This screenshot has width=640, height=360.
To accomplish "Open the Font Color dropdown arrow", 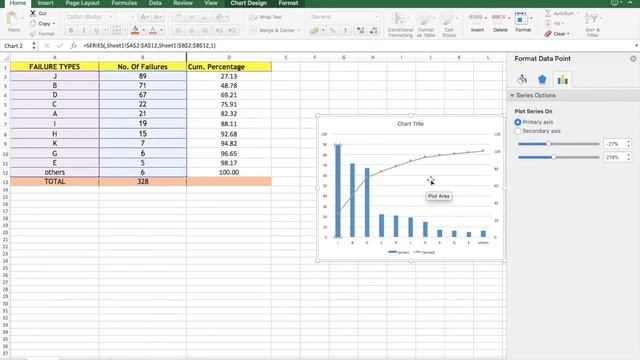I will 162,30.
